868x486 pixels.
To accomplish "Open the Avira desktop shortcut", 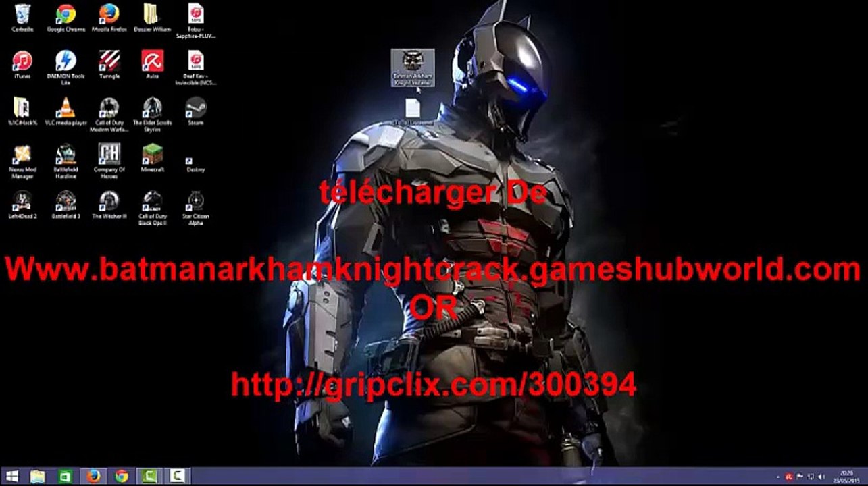I will point(152,65).
